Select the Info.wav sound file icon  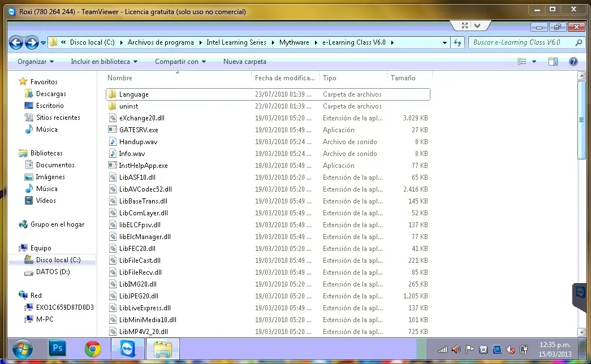pyautogui.click(x=113, y=153)
